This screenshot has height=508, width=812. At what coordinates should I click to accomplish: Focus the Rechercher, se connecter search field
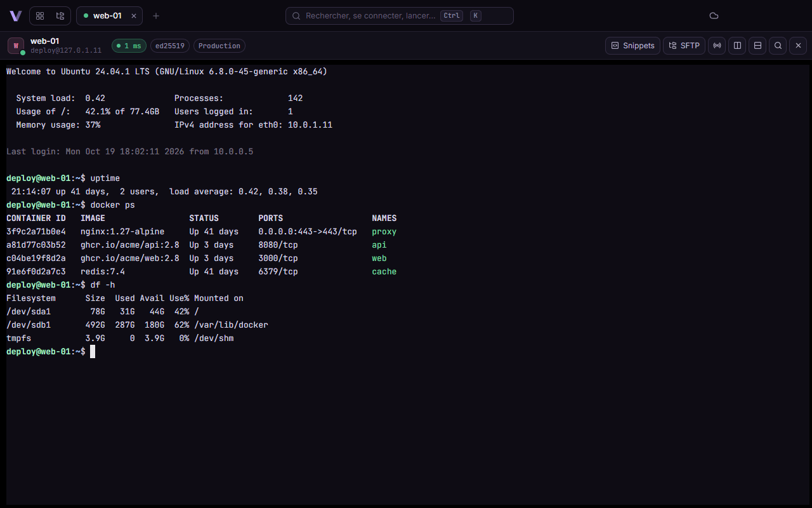click(400, 16)
